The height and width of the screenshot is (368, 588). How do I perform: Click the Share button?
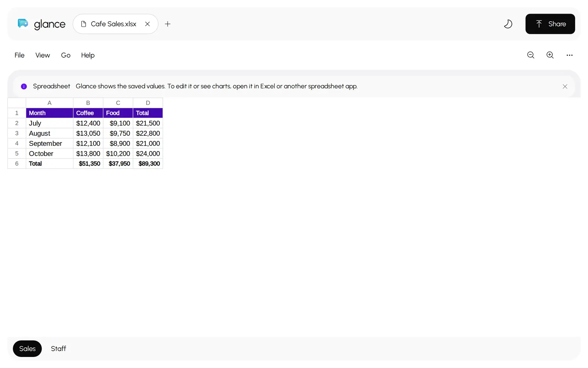click(550, 24)
